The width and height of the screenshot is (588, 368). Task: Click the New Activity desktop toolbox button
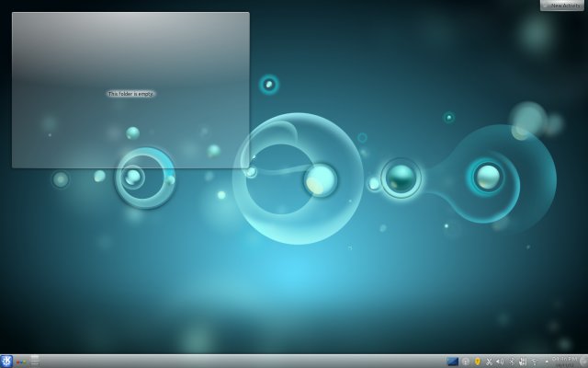click(562, 6)
